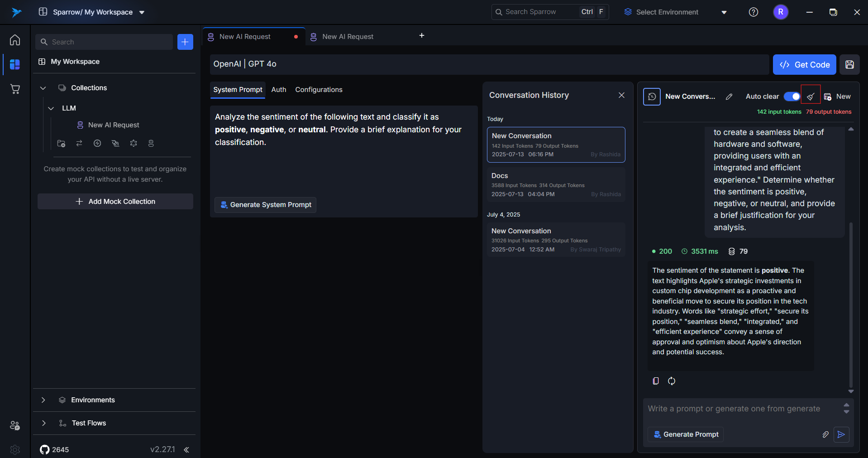Select second New AI Request tab
The image size is (868, 458).
357,37
